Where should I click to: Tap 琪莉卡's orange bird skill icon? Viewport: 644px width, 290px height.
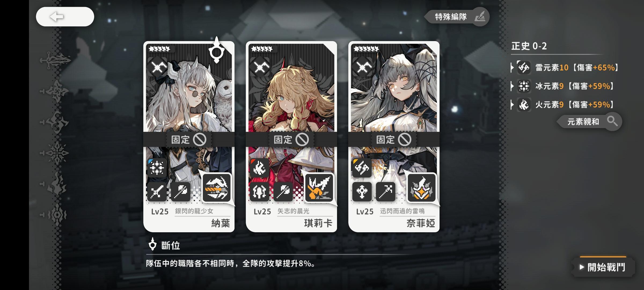[319, 187]
